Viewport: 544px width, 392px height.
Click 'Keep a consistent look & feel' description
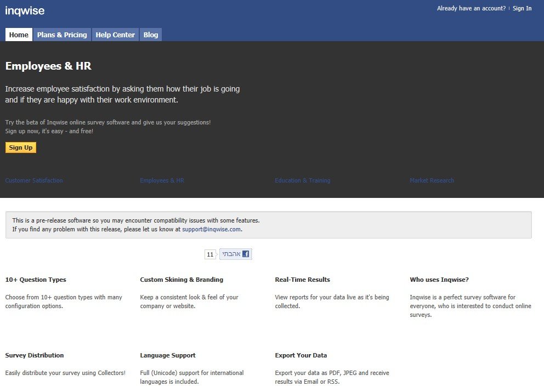point(189,302)
